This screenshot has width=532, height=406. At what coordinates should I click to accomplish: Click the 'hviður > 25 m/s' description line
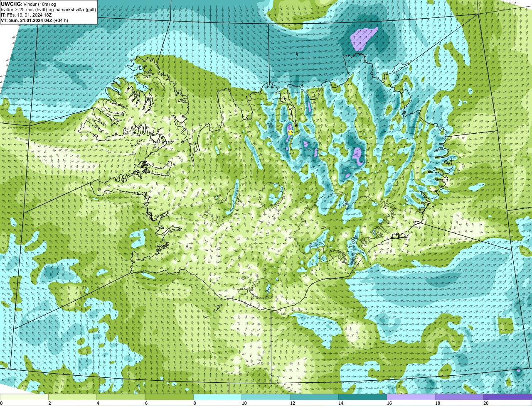(x=48, y=10)
